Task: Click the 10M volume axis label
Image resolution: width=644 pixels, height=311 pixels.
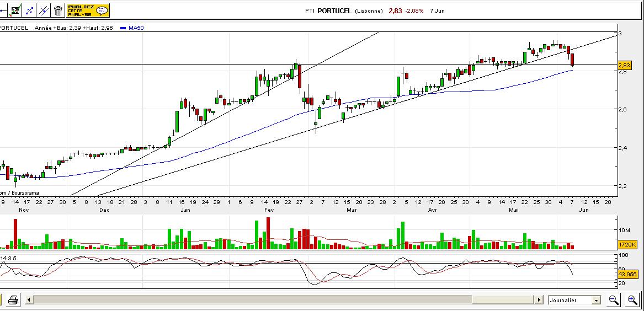Action: tap(625, 230)
